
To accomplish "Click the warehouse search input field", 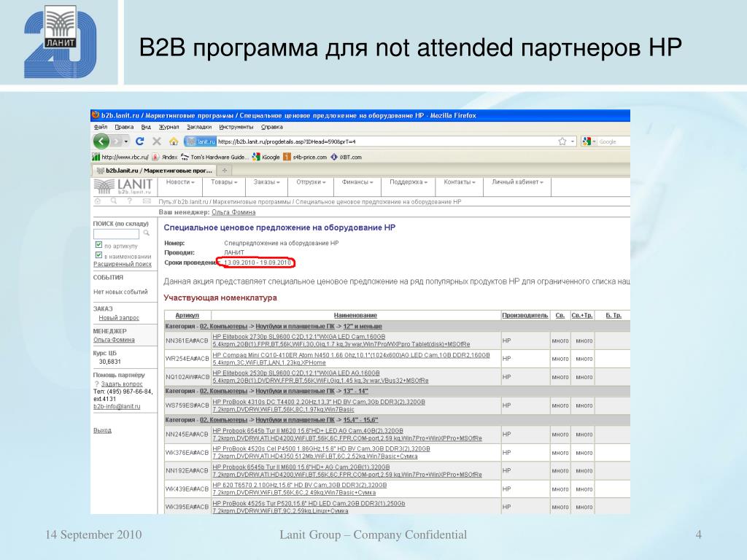I will click(116, 233).
